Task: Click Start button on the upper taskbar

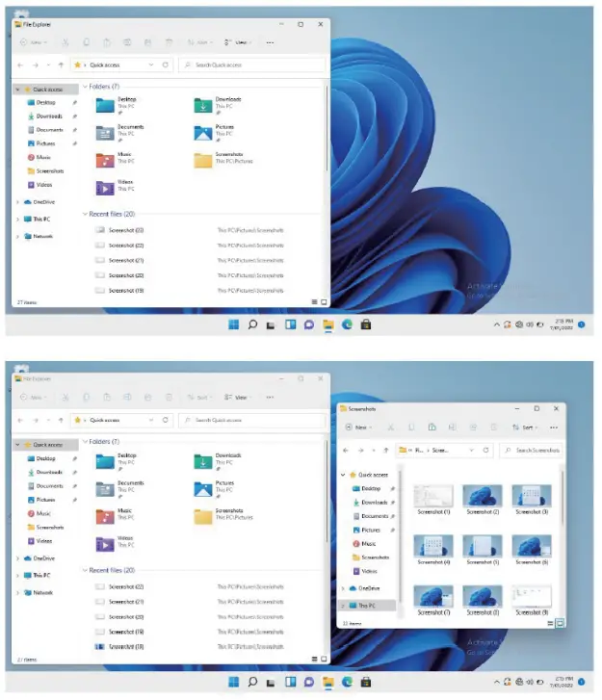Action: coord(233,324)
